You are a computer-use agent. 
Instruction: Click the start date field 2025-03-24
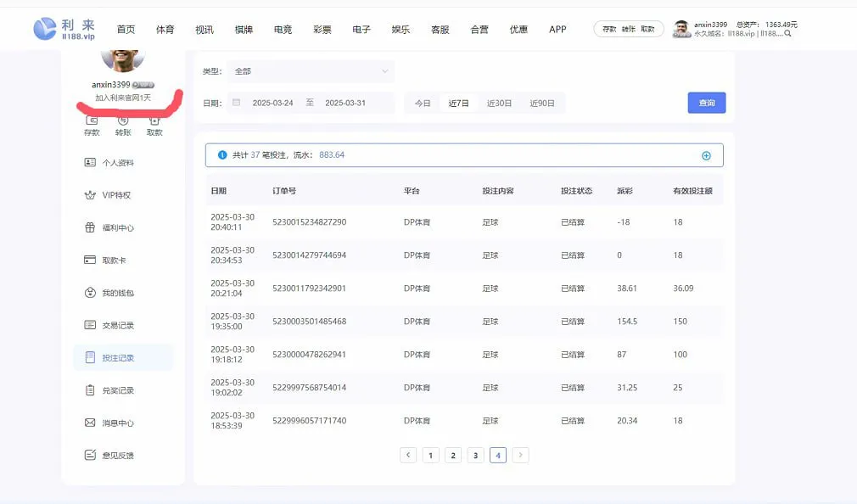point(272,104)
